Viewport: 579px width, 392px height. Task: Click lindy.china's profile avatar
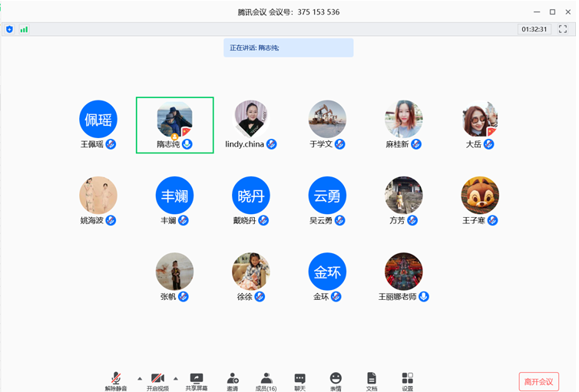point(251,119)
